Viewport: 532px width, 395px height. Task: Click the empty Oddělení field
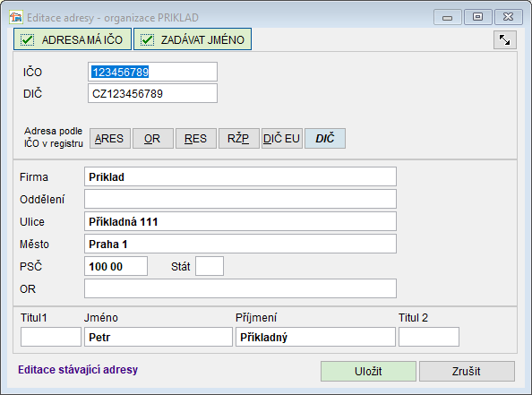coord(240,199)
